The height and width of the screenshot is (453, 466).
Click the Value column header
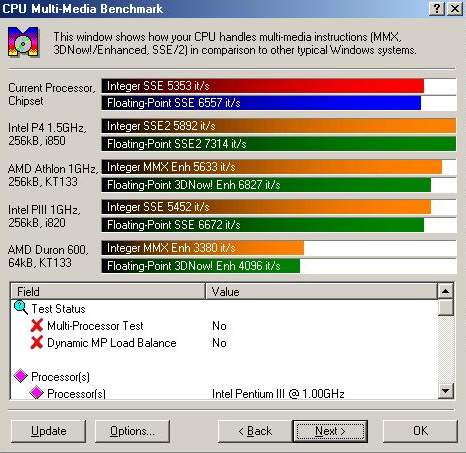[x=321, y=291]
